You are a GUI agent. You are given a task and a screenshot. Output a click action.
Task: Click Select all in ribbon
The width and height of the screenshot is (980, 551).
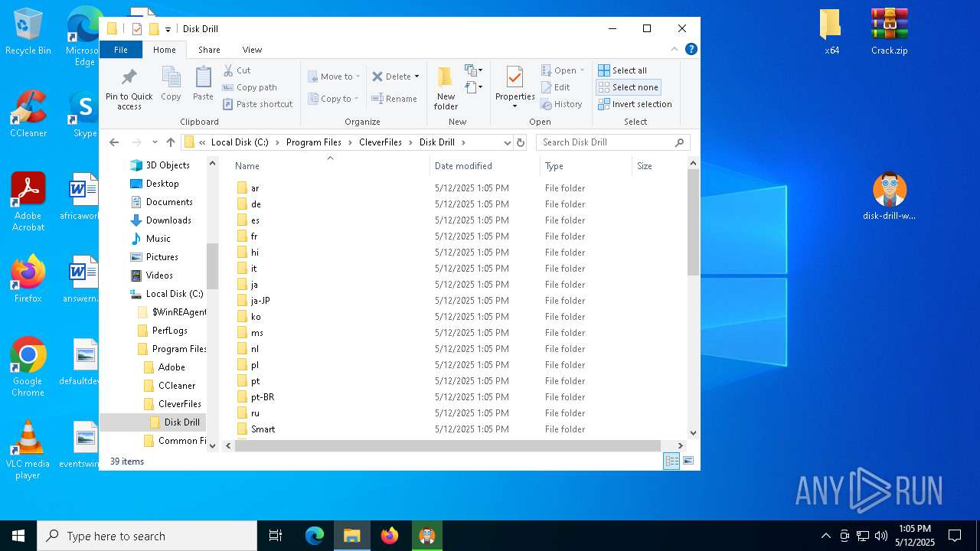pyautogui.click(x=623, y=70)
